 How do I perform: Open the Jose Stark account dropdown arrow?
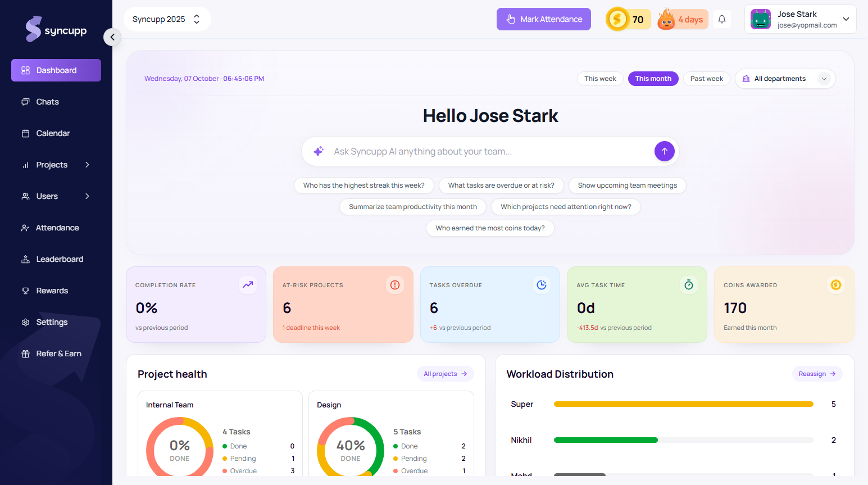846,19
